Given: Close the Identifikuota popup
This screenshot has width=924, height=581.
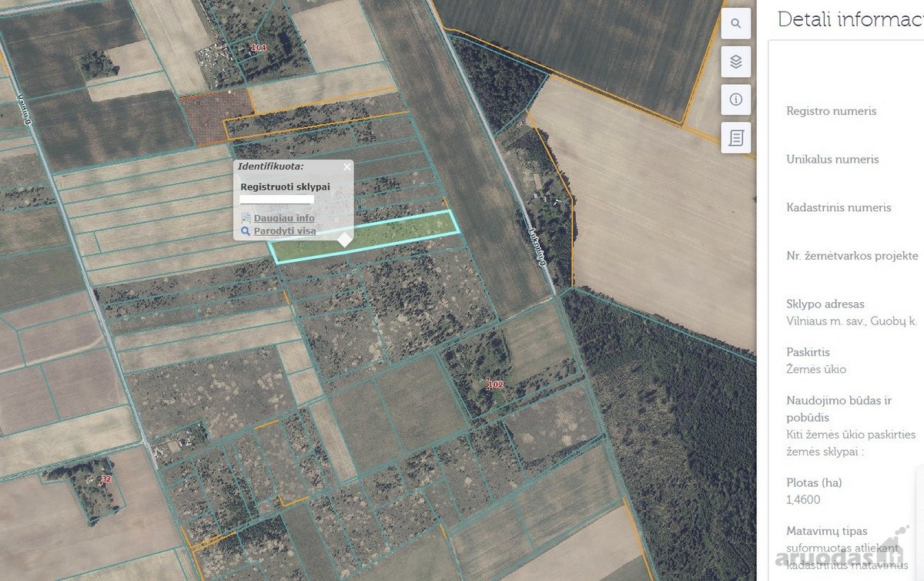Looking at the screenshot, I should [x=346, y=166].
